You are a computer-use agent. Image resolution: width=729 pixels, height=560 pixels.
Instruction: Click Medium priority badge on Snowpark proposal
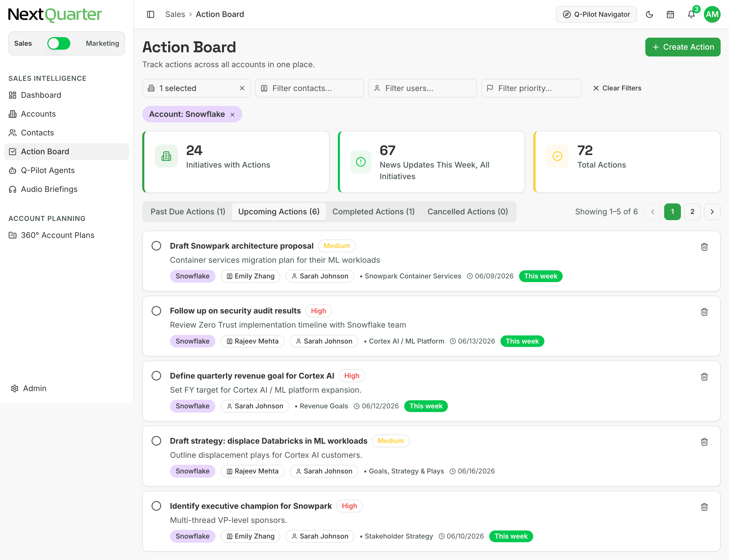coord(337,246)
